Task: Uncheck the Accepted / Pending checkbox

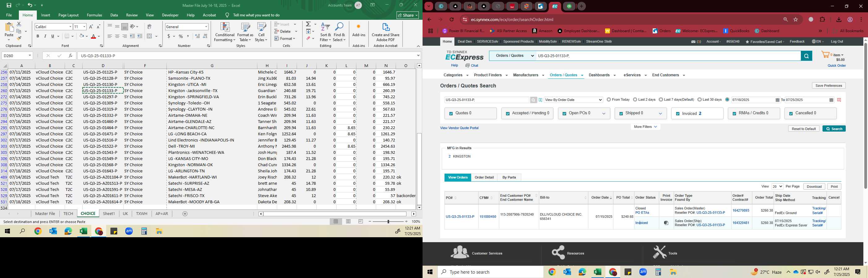Action: [507, 114]
